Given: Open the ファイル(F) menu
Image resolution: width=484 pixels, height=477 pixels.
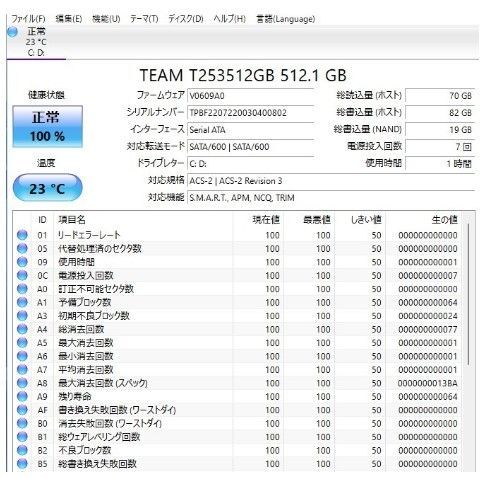Looking at the screenshot, I should 28,19.
